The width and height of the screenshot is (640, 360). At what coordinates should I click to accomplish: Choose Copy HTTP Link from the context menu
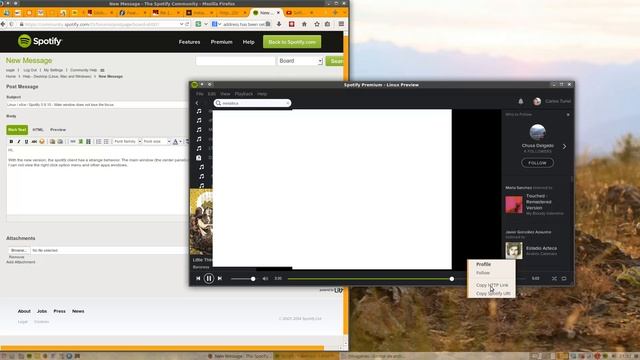click(492, 285)
